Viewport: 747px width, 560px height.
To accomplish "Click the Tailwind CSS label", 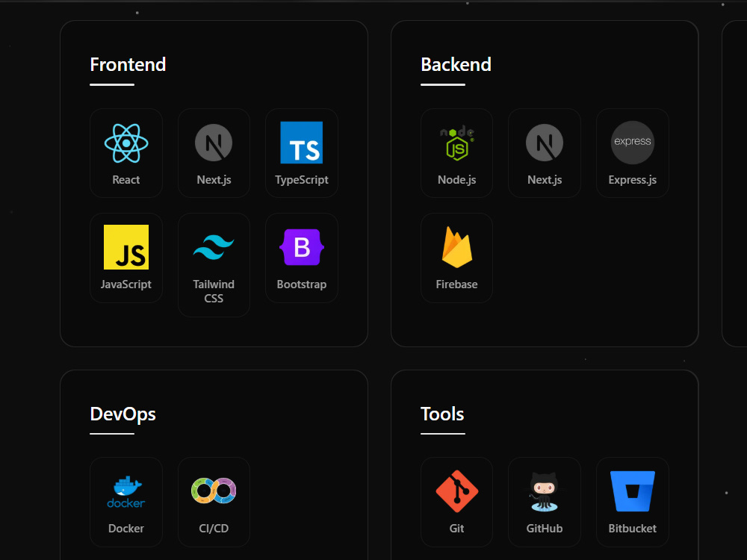I will pyautogui.click(x=214, y=291).
